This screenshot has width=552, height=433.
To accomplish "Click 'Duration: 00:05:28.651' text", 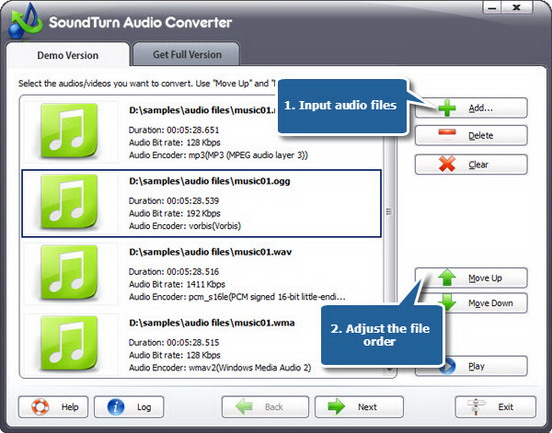I will (x=174, y=130).
